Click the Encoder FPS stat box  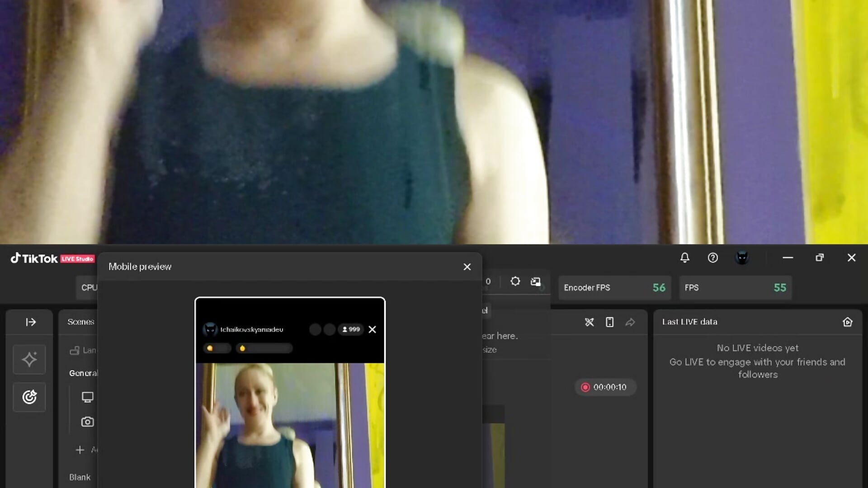(615, 288)
